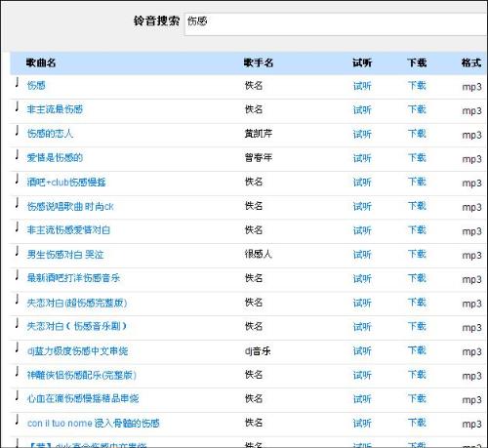Click the note icon next to 爱情是伤感的

coord(17,154)
